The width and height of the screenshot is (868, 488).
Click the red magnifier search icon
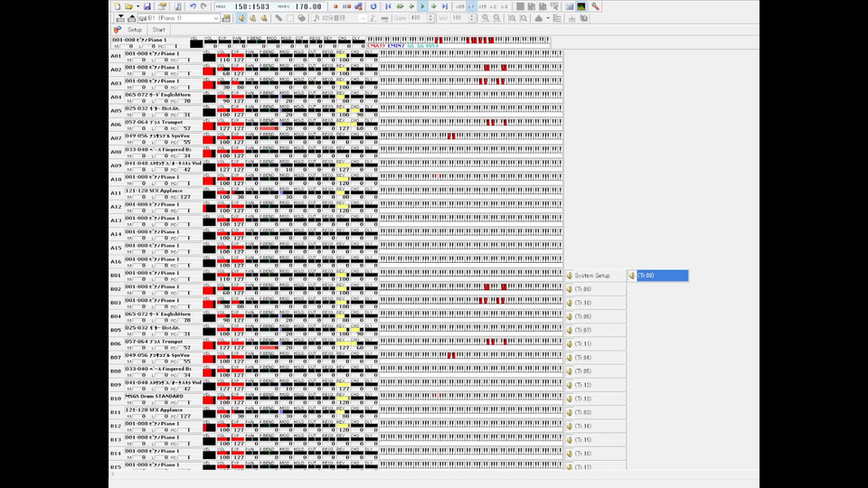pos(595,6)
